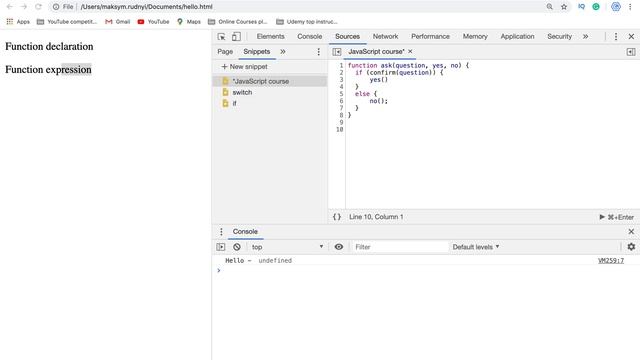The height and width of the screenshot is (360, 640).
Task: Close the JavaScript course editor tab
Action: pos(410,51)
